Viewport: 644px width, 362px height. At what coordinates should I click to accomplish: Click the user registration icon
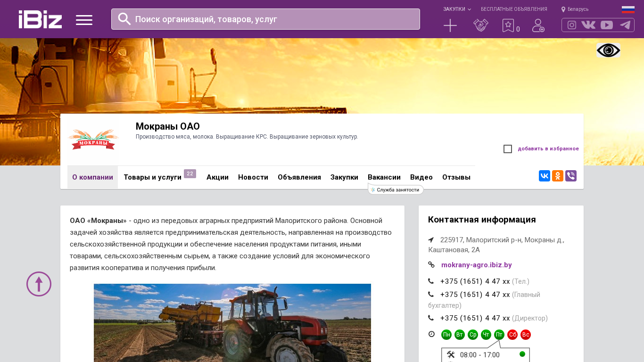click(x=538, y=25)
